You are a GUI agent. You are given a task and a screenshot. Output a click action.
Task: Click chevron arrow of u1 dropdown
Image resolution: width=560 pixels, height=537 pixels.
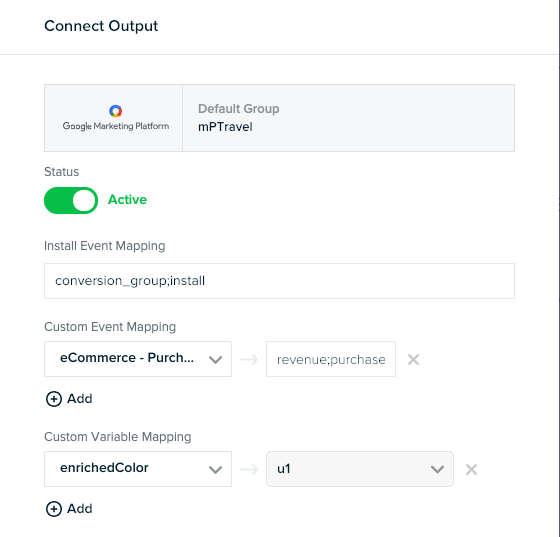(437, 470)
